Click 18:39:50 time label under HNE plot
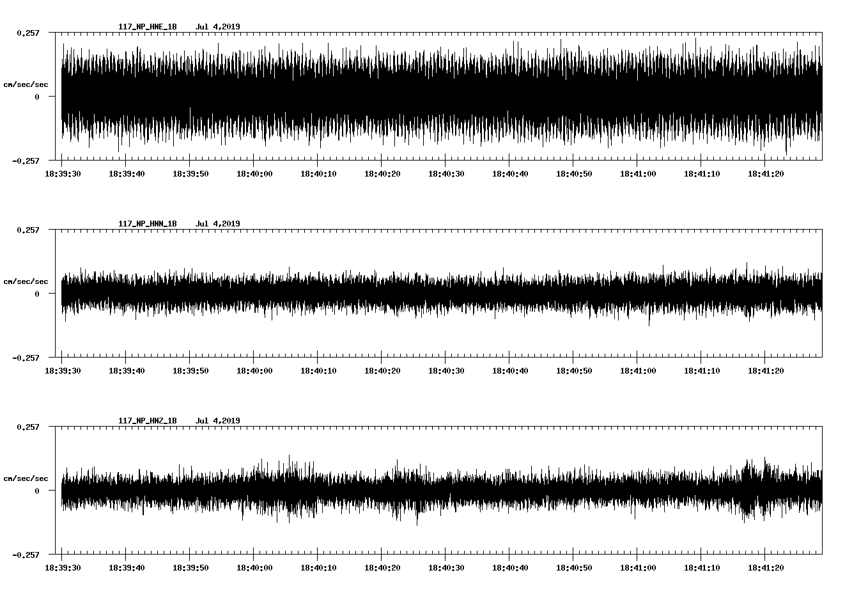This screenshot has width=868, height=591. [x=190, y=173]
